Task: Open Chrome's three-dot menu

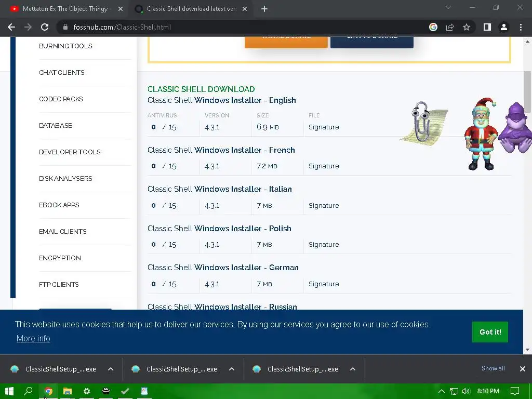Action: pos(521,27)
